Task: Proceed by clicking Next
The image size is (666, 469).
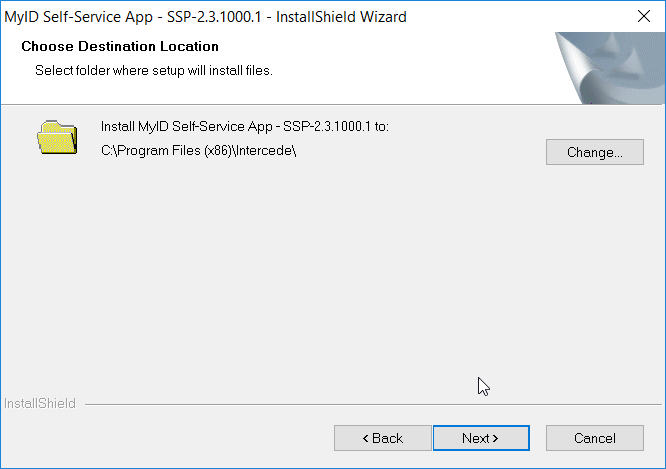Action: (481, 438)
